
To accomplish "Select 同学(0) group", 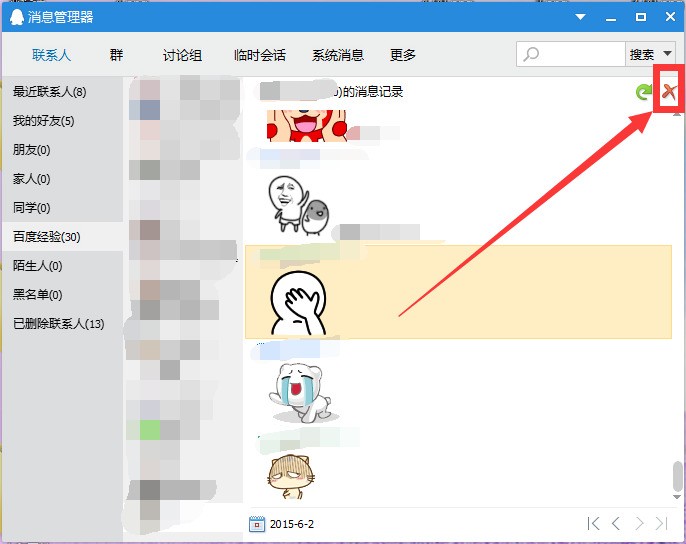I will click(62, 207).
